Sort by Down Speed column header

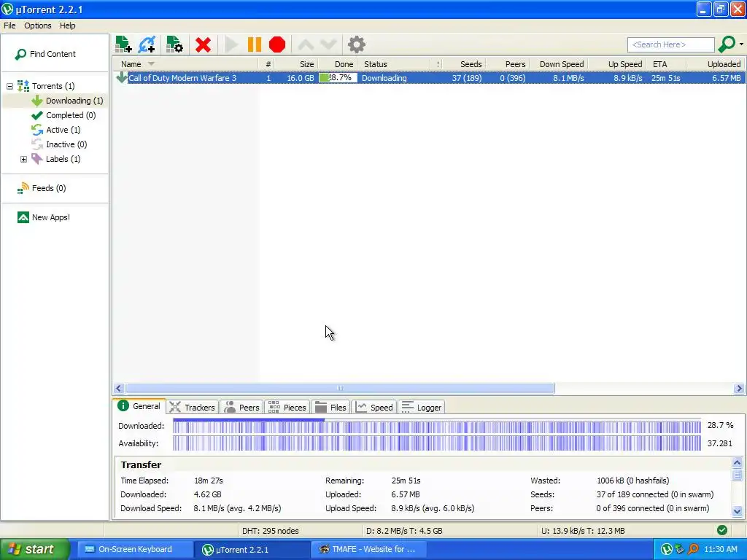click(558, 64)
